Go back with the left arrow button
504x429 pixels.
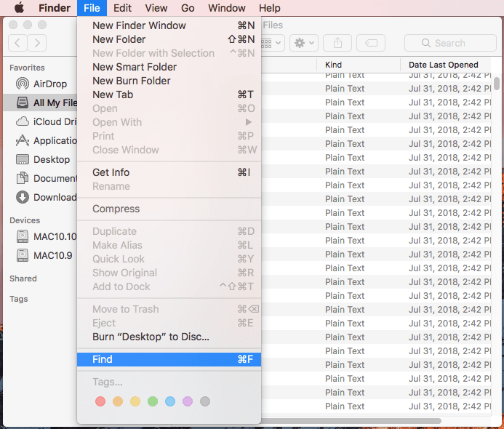click(17, 43)
